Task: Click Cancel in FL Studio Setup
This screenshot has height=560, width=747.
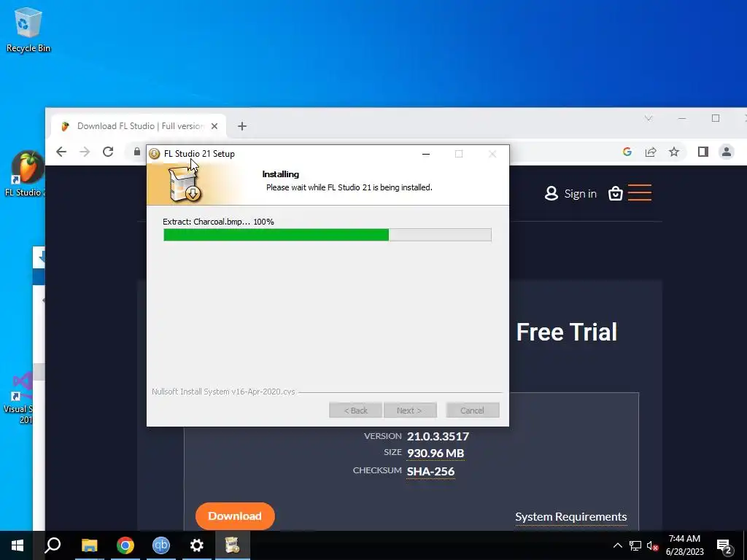Action: click(x=473, y=411)
